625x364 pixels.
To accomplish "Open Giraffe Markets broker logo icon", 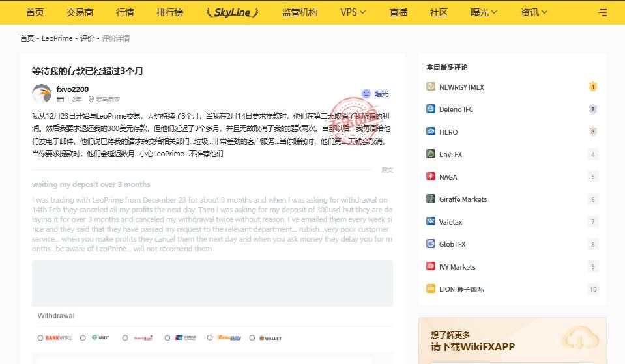I will (x=431, y=199).
